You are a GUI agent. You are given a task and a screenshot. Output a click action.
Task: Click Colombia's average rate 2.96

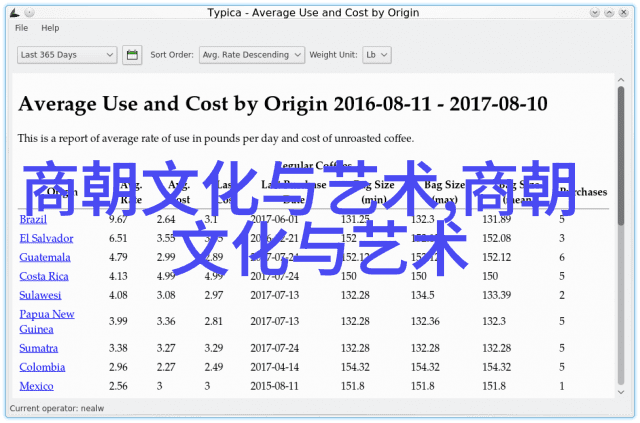pos(118,367)
